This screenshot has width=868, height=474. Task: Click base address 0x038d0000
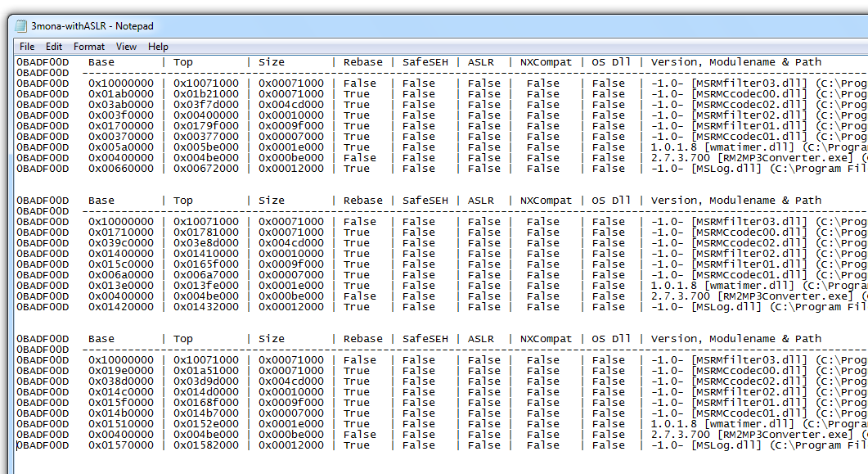coord(121,381)
